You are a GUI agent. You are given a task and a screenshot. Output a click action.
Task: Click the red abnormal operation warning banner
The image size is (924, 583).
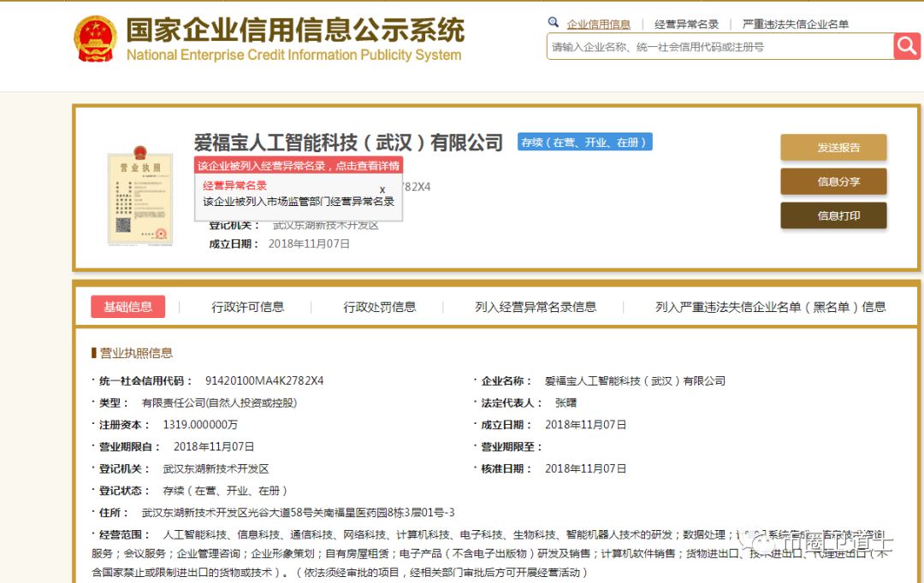299,166
